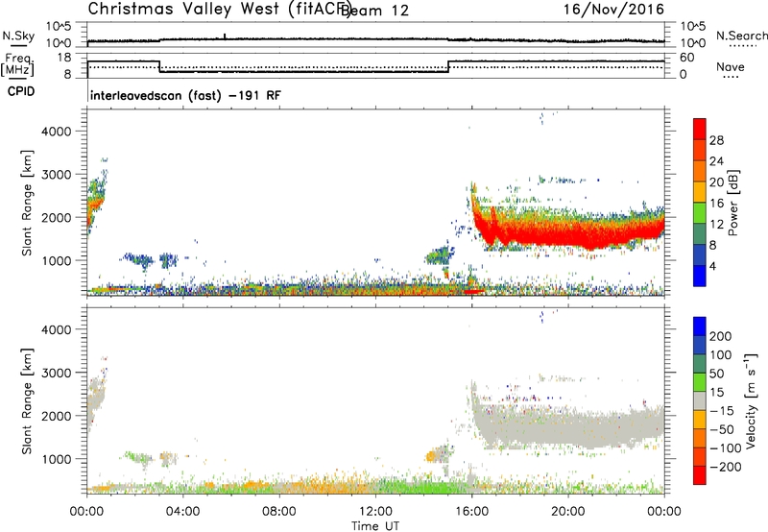Screen dimensions: 768x532
Task: Select the 'CPID' row label
Action: point(21,91)
